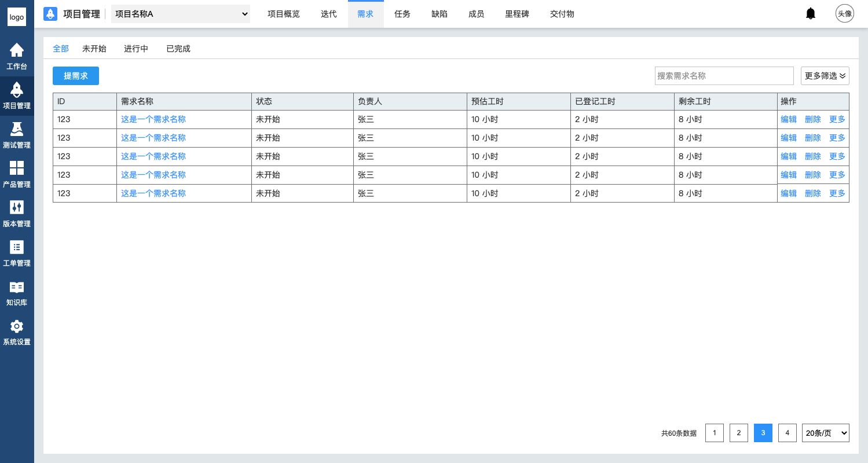
Task: Switch to the 里程碑 tab
Action: point(517,14)
